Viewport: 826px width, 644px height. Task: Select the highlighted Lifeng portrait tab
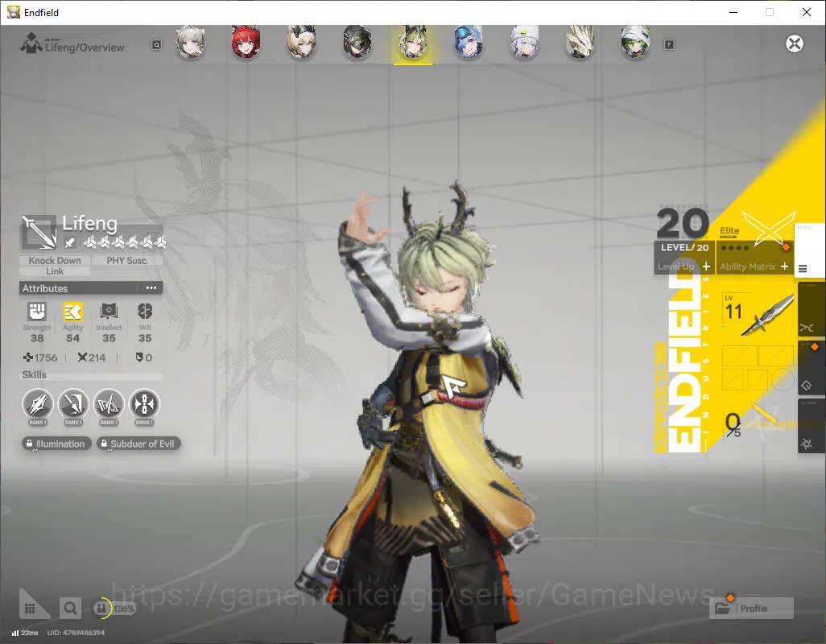click(413, 44)
